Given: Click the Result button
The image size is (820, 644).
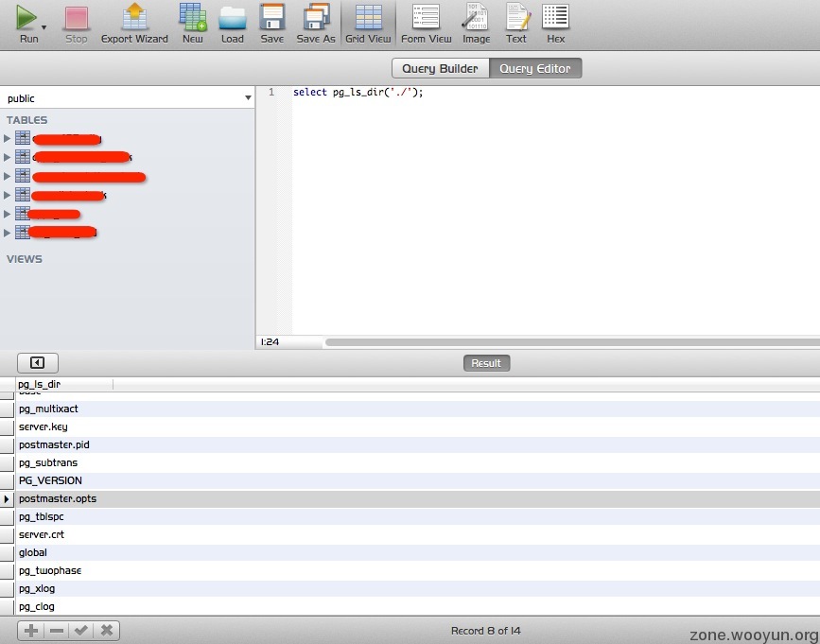Looking at the screenshot, I should click(x=486, y=363).
